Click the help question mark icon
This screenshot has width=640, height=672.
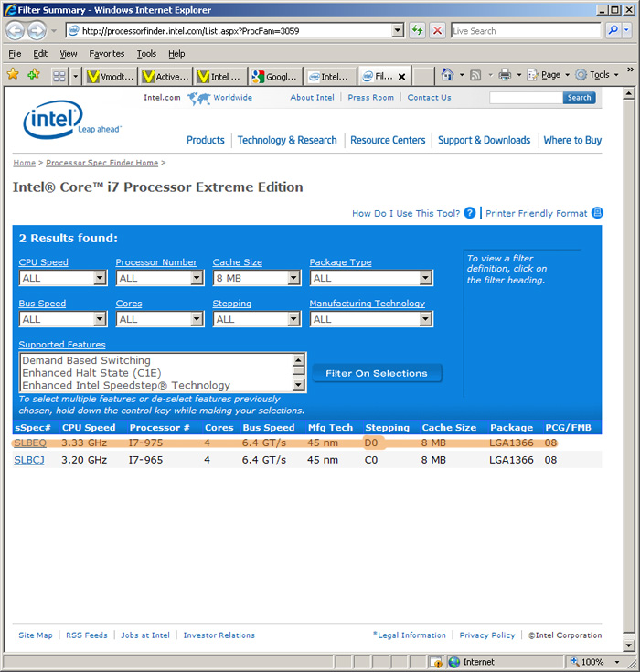pos(470,213)
